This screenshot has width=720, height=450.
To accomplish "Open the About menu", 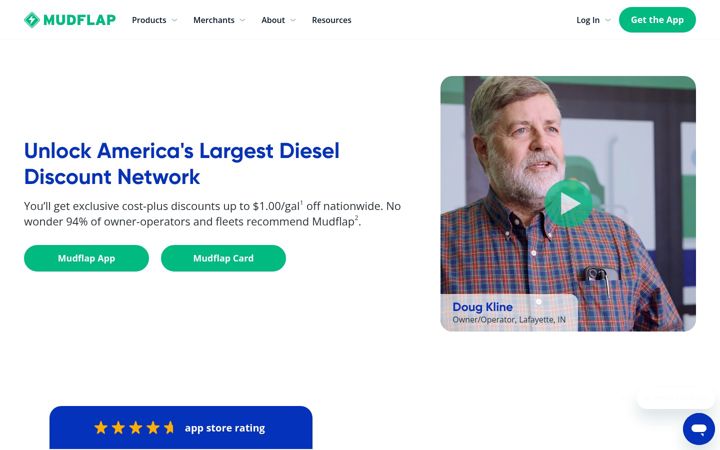I will (x=273, y=20).
